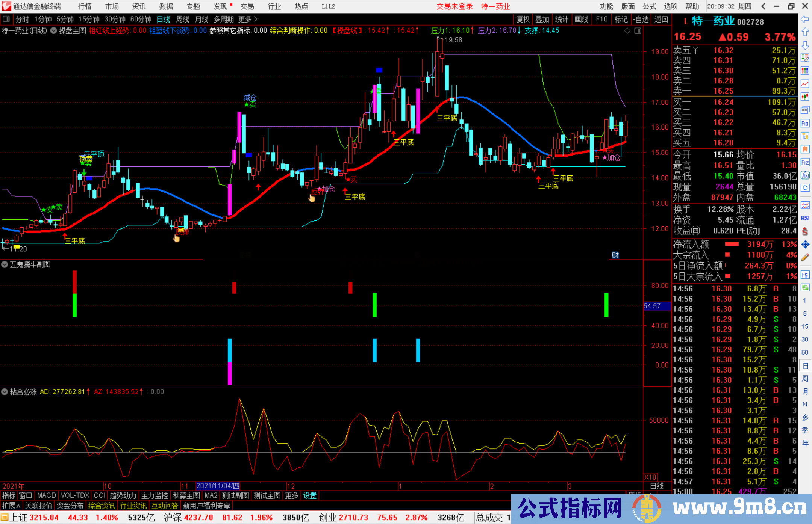Screen dimensions: 812x524
Task: Click the back arrow icon in right sidebar
Action: point(805,19)
